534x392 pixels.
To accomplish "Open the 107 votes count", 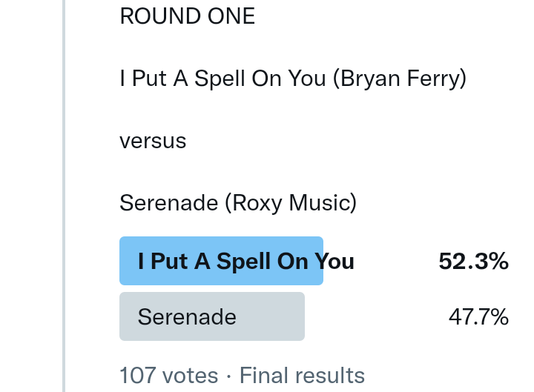I will (x=168, y=375).
